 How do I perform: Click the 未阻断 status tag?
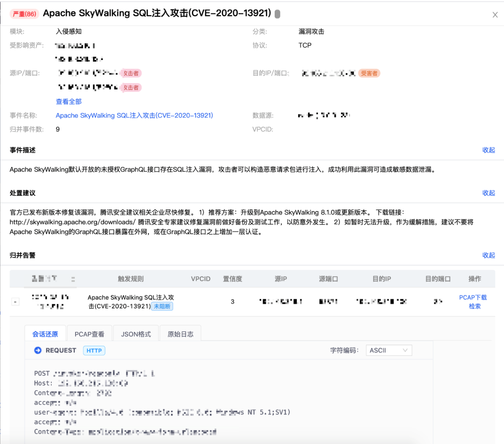(162, 306)
